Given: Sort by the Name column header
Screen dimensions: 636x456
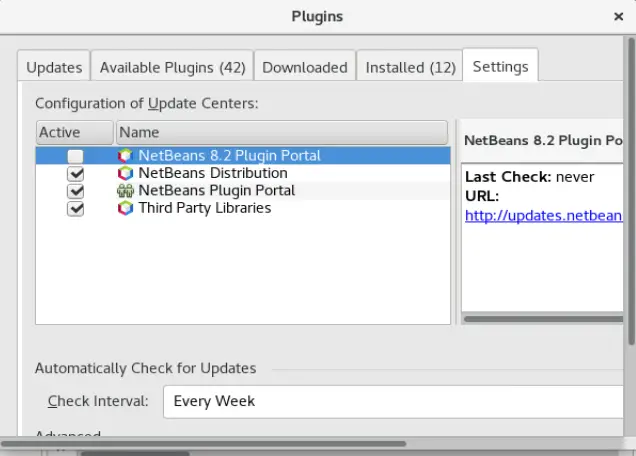Looking at the screenshot, I should (x=282, y=132).
